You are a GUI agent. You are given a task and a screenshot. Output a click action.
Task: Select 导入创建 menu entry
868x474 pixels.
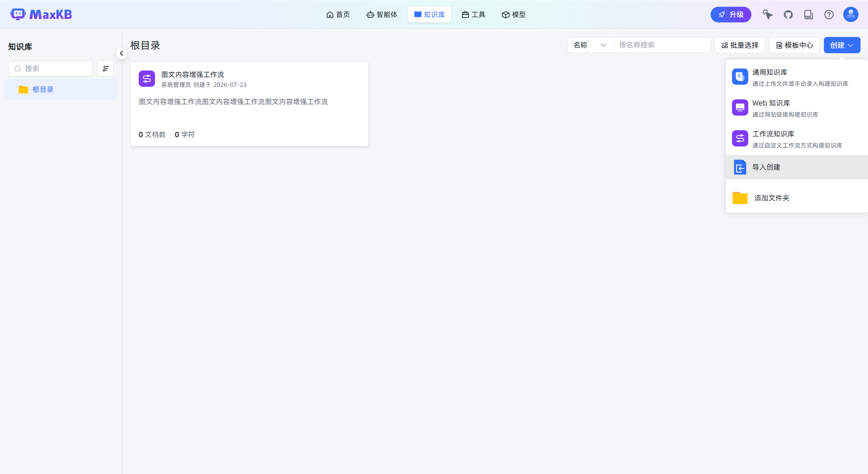[x=797, y=167]
